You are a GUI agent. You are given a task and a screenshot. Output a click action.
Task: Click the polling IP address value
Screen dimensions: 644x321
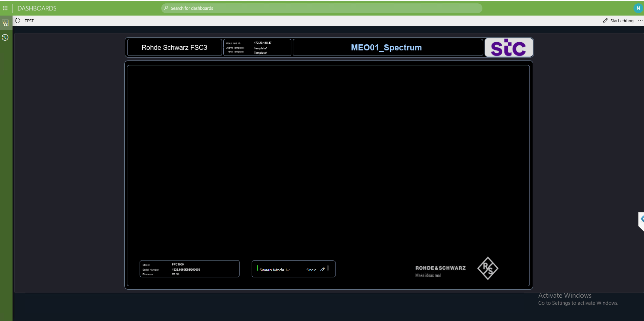point(263,43)
